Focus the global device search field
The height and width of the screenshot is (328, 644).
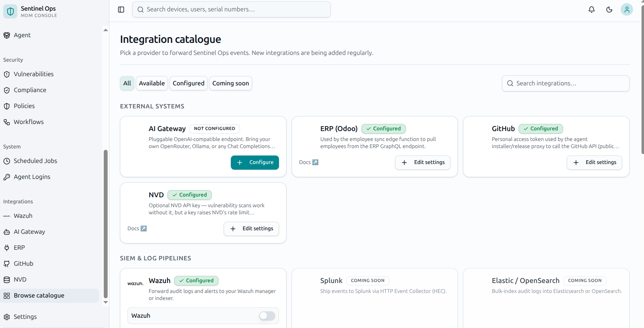click(x=232, y=10)
